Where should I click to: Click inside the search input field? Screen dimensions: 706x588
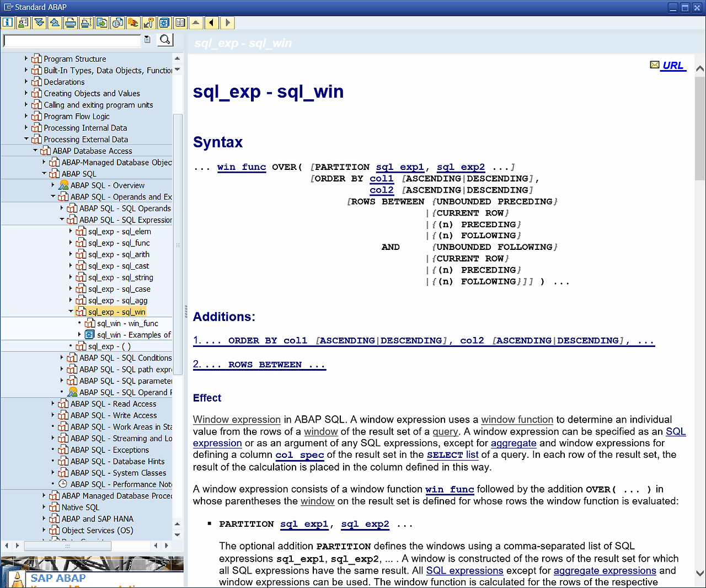pyautogui.click(x=72, y=40)
